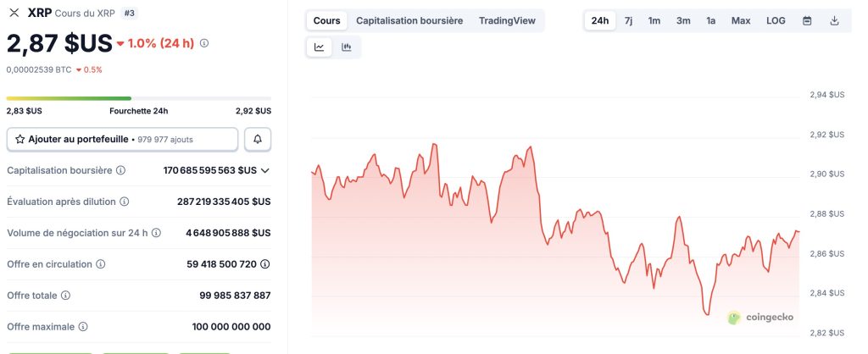Click the #3 rank badge
Image resolution: width=868 pixels, height=354 pixels.
pos(130,13)
